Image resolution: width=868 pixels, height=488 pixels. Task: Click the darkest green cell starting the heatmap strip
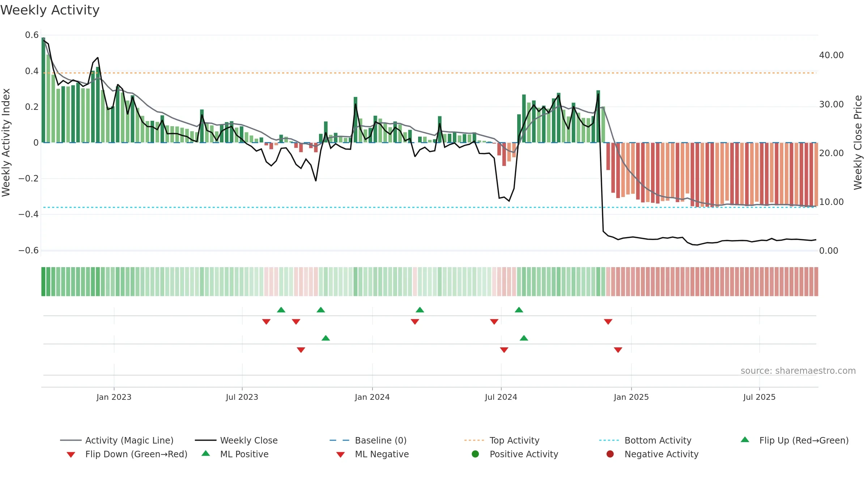tap(43, 282)
